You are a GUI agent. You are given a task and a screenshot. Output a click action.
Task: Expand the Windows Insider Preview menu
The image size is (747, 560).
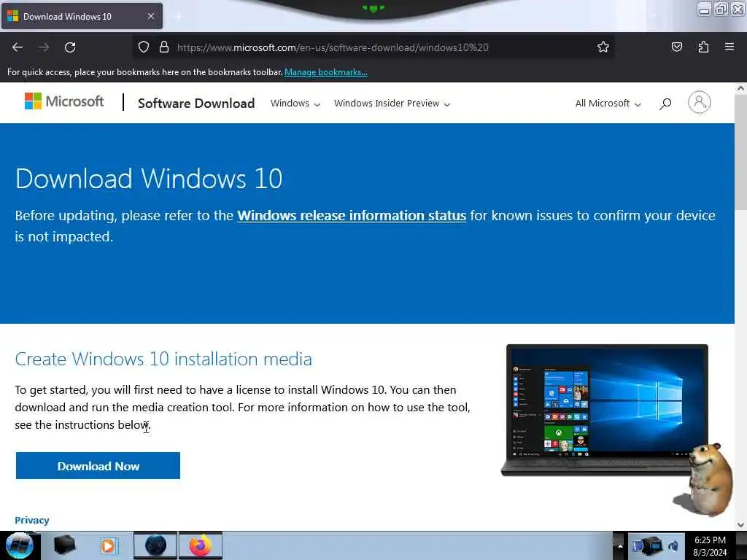pyautogui.click(x=392, y=104)
